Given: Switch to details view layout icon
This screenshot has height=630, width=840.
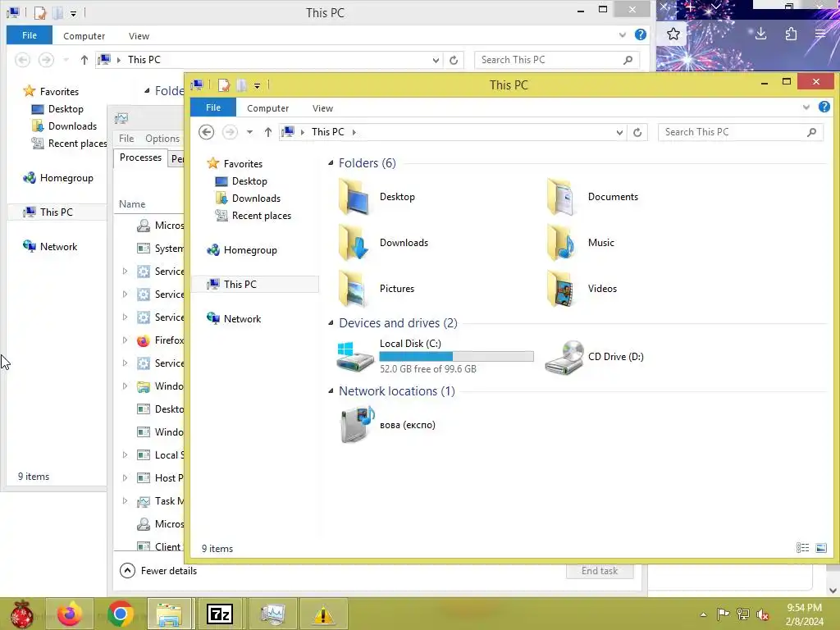Looking at the screenshot, I should point(802,547).
